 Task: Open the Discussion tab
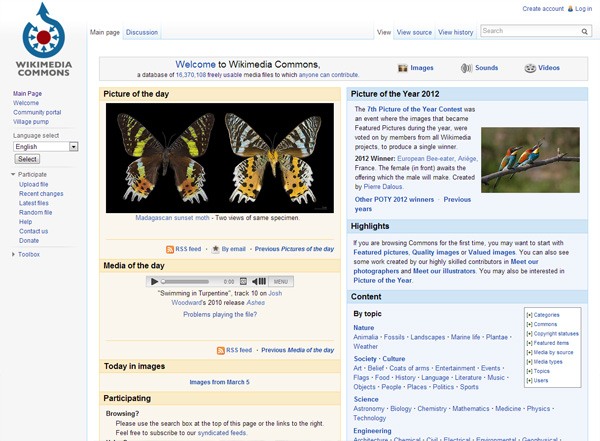coord(142,32)
